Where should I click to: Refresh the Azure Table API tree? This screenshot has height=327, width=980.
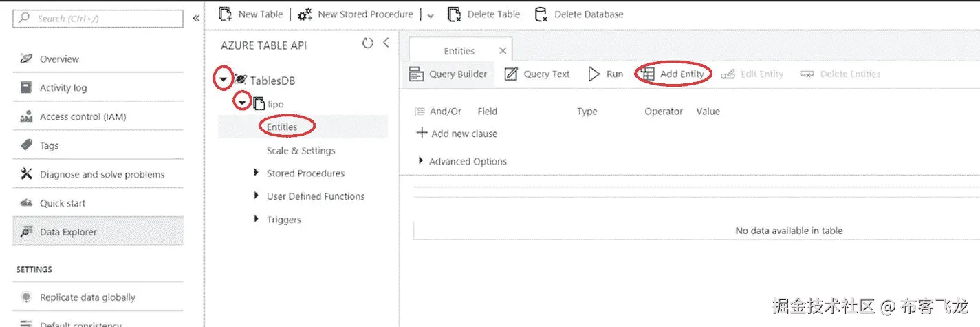(368, 43)
